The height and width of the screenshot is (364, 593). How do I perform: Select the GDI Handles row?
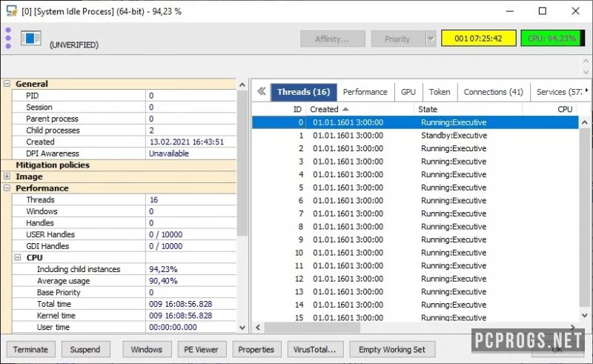click(124, 246)
